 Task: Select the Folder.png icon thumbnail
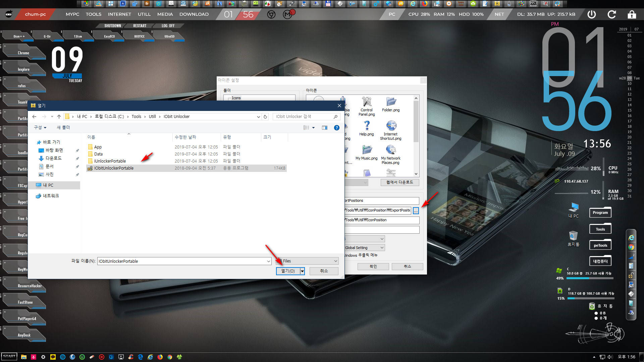[x=391, y=104]
